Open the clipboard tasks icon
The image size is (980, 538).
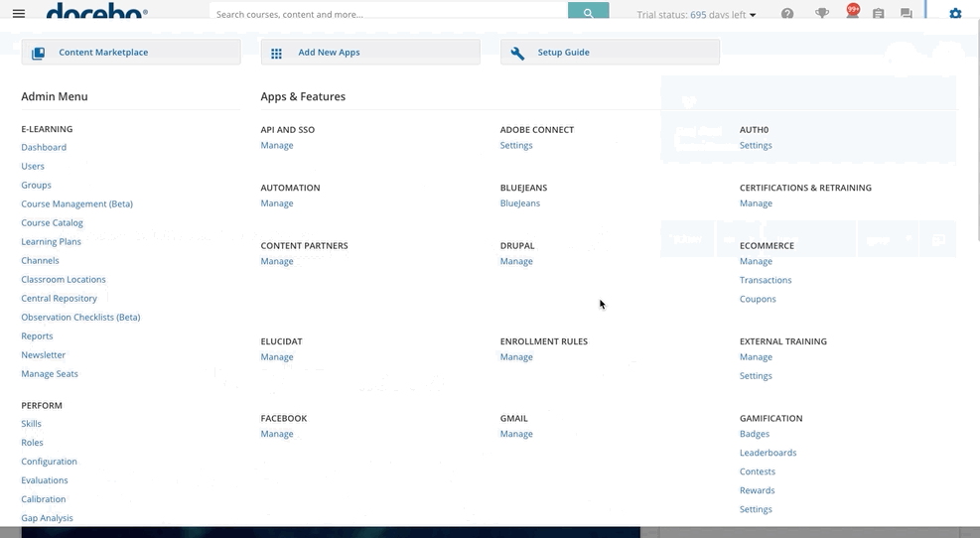tap(878, 13)
